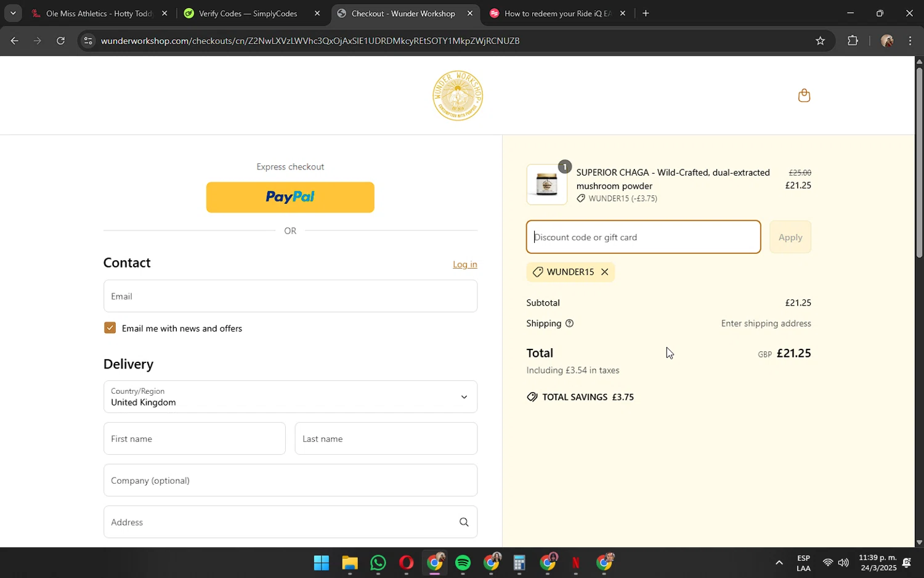The image size is (924, 578).
Task: Toggle Email me with news and offers
Action: pyautogui.click(x=110, y=328)
